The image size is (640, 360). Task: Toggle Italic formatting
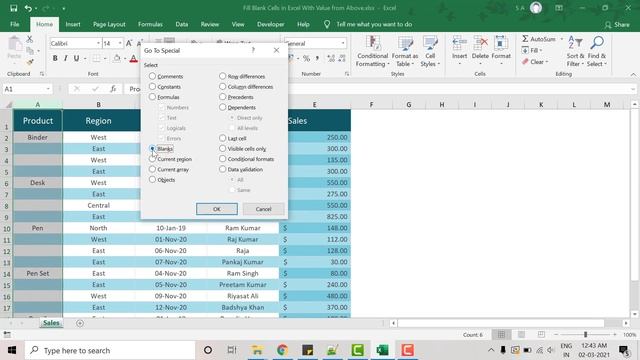coord(65,58)
